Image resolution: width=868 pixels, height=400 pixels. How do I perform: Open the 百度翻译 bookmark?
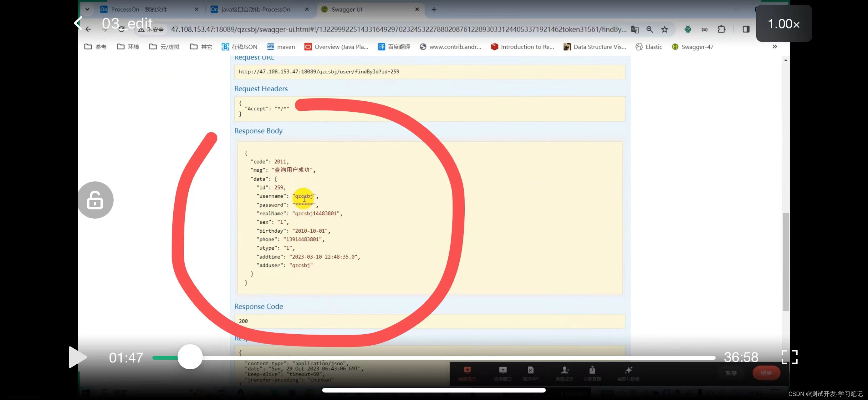click(394, 47)
